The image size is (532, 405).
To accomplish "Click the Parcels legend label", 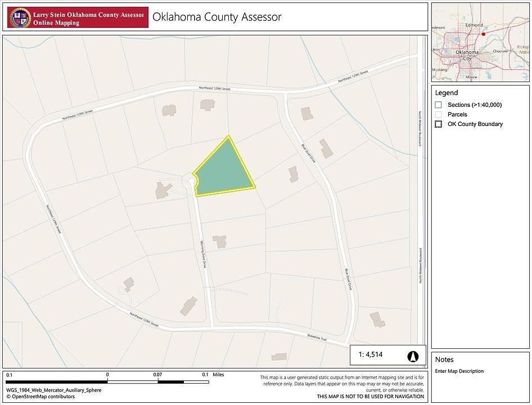I will click(x=457, y=114).
